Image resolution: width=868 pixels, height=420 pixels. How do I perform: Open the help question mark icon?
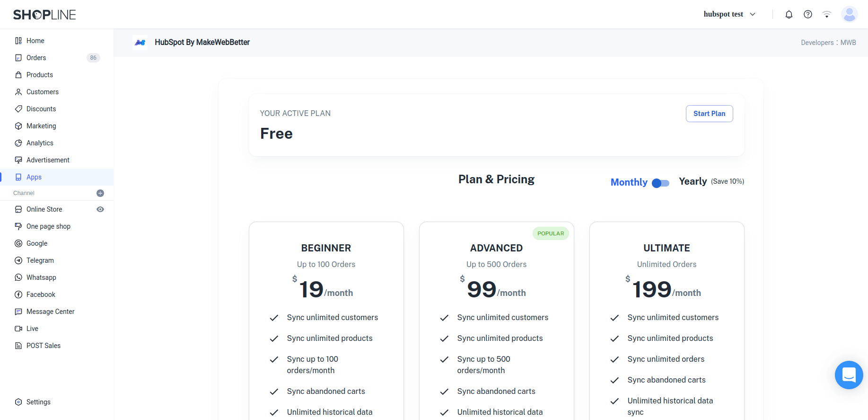tap(808, 14)
